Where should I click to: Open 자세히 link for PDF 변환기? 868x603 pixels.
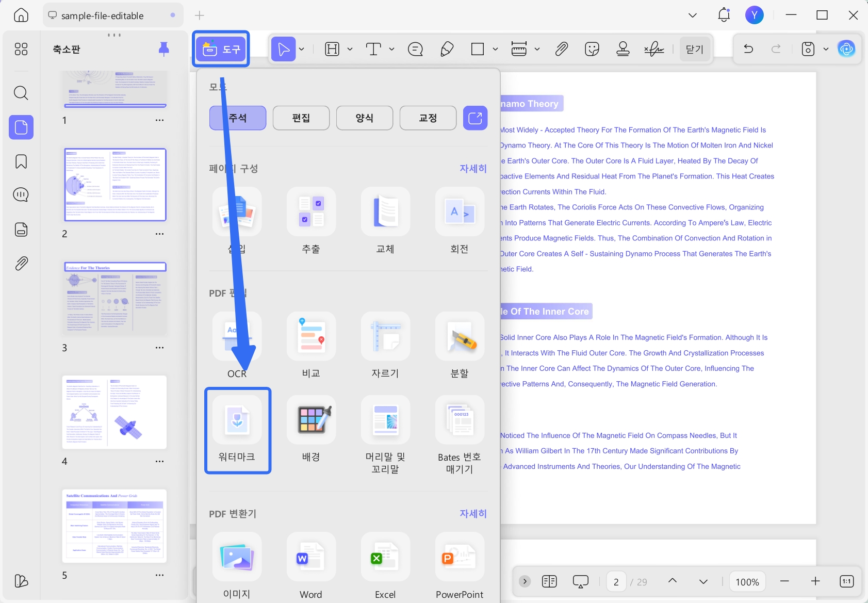473,514
